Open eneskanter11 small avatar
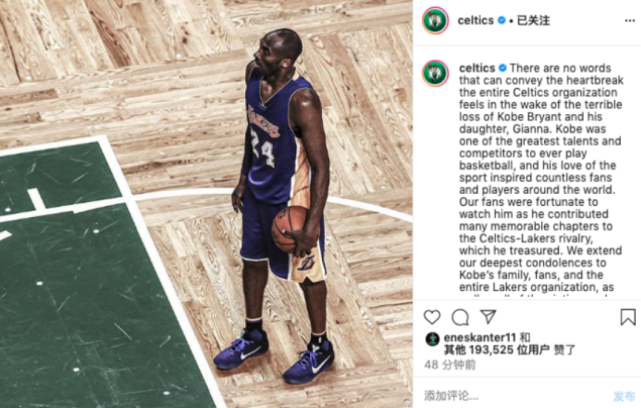Viewport: 641px width, 408px height. (432, 339)
